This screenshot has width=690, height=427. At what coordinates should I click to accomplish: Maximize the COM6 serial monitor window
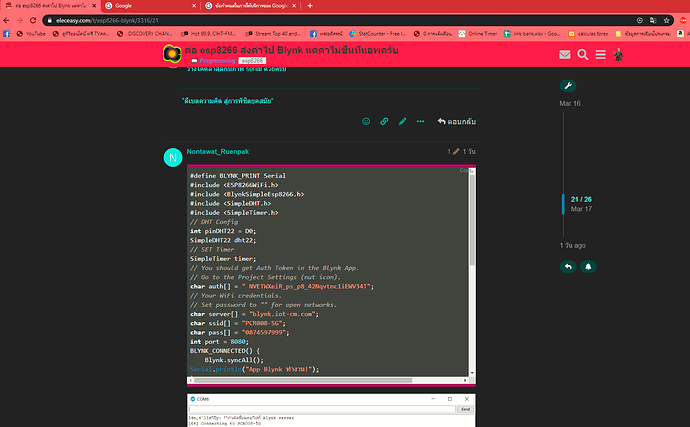450,399
